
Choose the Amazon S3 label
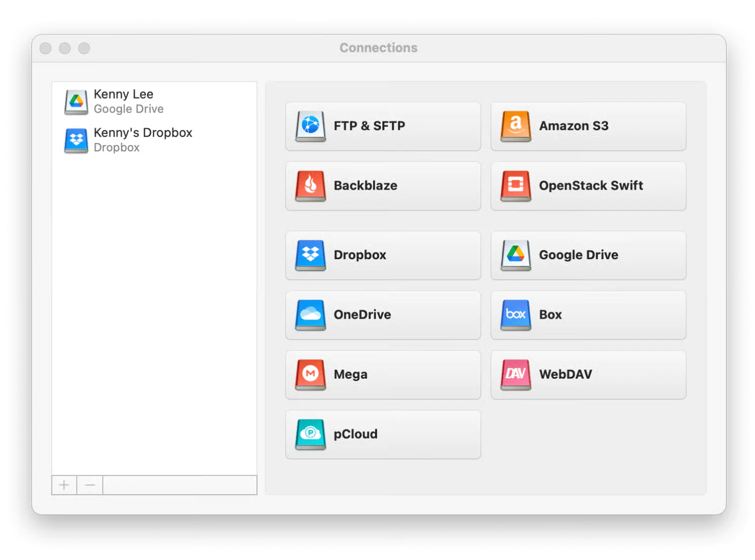pos(574,126)
